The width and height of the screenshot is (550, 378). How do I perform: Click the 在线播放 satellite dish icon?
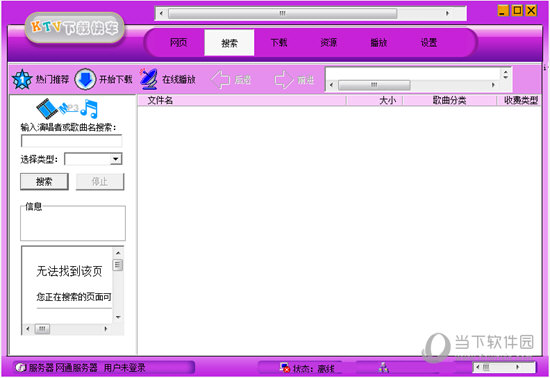149,79
